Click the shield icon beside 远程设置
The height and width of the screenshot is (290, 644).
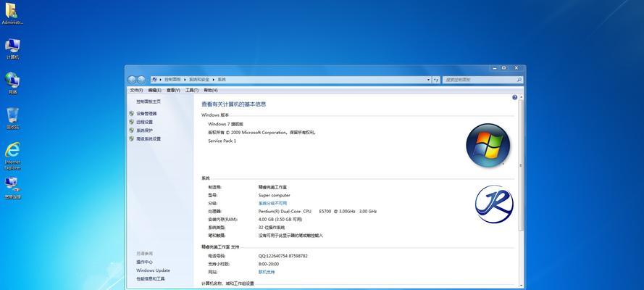point(131,122)
